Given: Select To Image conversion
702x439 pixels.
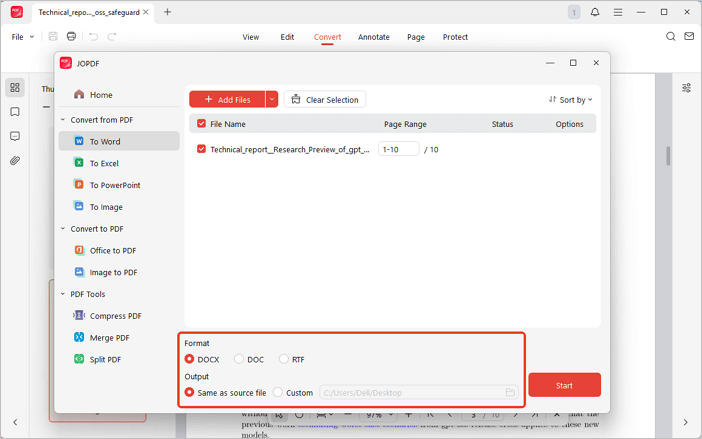Looking at the screenshot, I should pyautogui.click(x=119, y=207).
